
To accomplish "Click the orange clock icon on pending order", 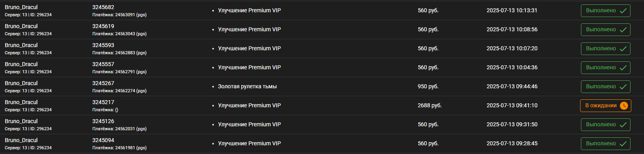I will point(624,106).
